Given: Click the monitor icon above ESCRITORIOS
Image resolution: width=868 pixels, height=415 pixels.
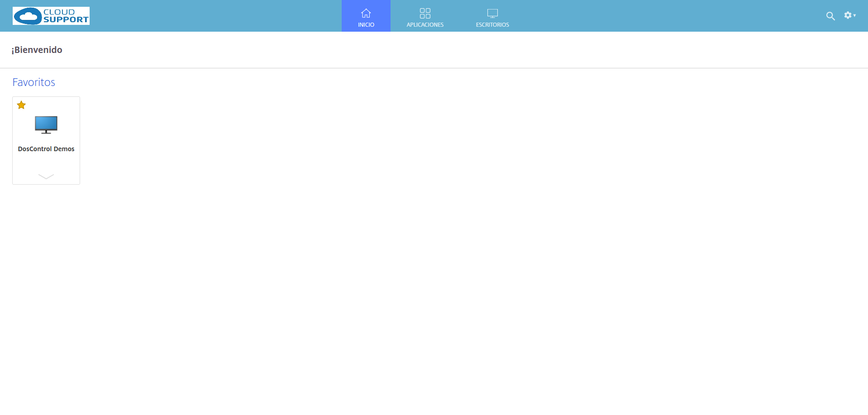Looking at the screenshot, I should point(492,13).
